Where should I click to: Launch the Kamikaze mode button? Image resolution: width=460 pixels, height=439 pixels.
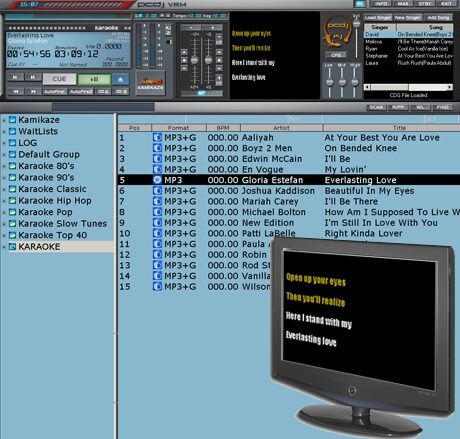(151, 83)
